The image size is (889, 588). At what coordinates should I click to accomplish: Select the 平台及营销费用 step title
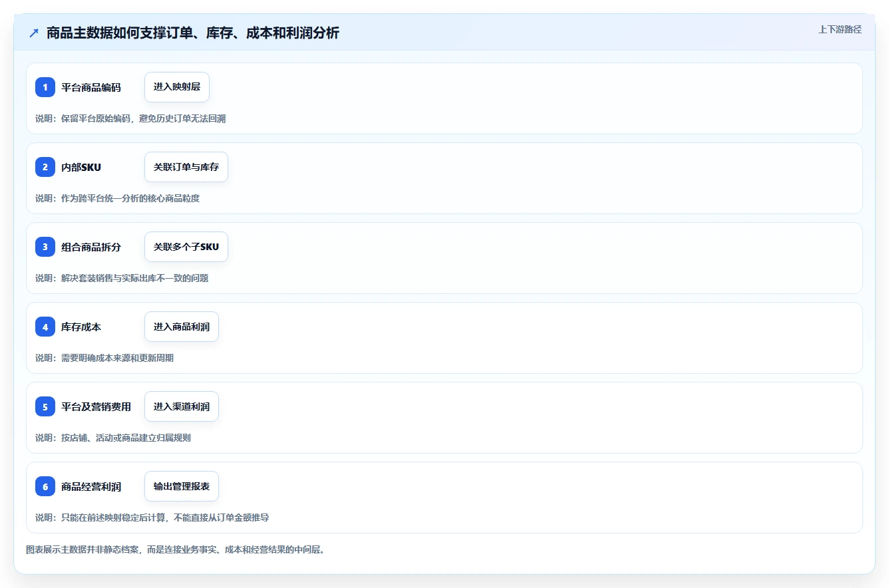(x=96, y=406)
